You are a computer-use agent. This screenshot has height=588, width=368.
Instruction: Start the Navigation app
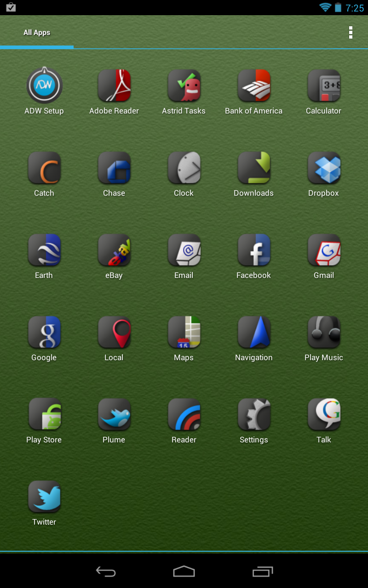click(254, 332)
